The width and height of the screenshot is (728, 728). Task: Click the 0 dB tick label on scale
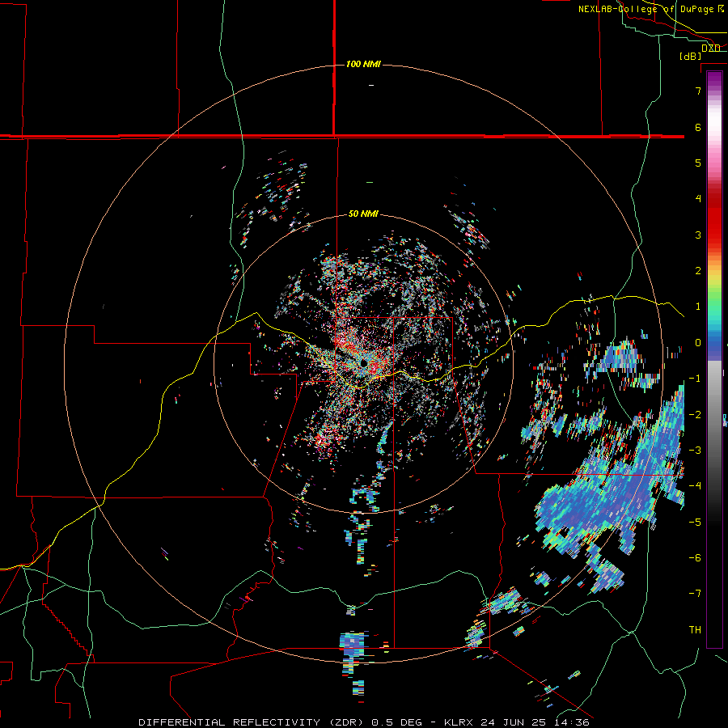(x=698, y=343)
